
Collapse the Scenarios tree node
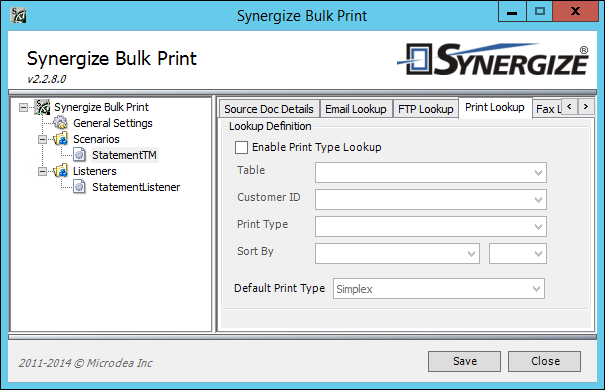(42, 139)
